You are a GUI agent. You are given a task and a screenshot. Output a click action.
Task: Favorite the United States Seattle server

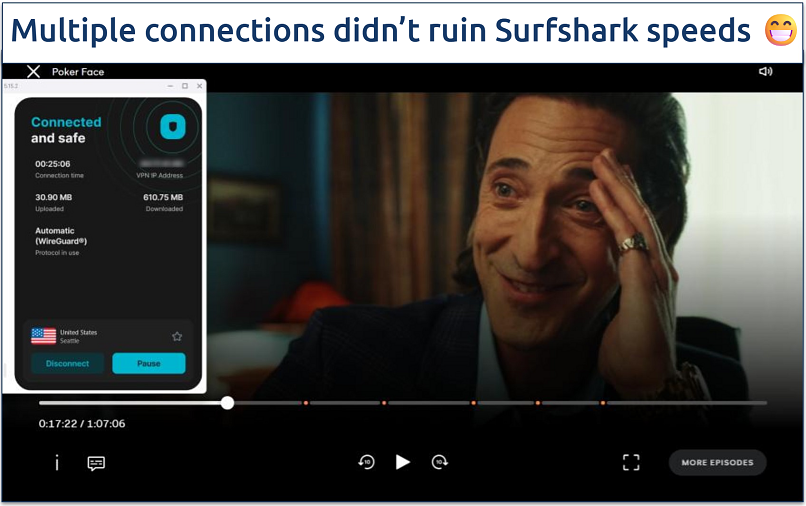point(177,336)
